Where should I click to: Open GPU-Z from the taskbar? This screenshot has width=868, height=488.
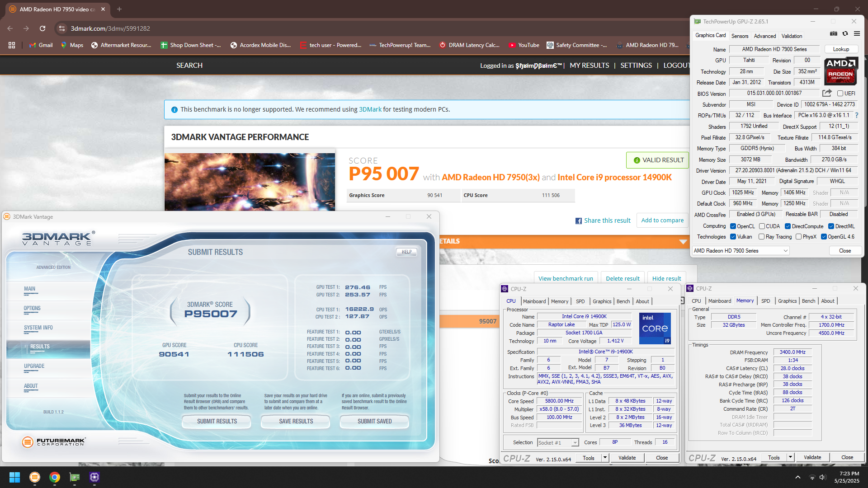75,477
